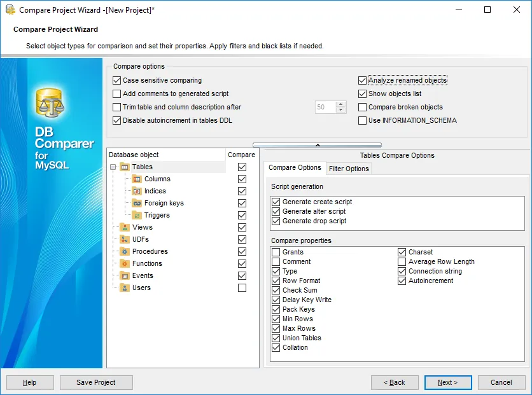Image resolution: width=532 pixels, height=395 pixels.
Task: Increase trim description length spinner value
Action: 341,104
